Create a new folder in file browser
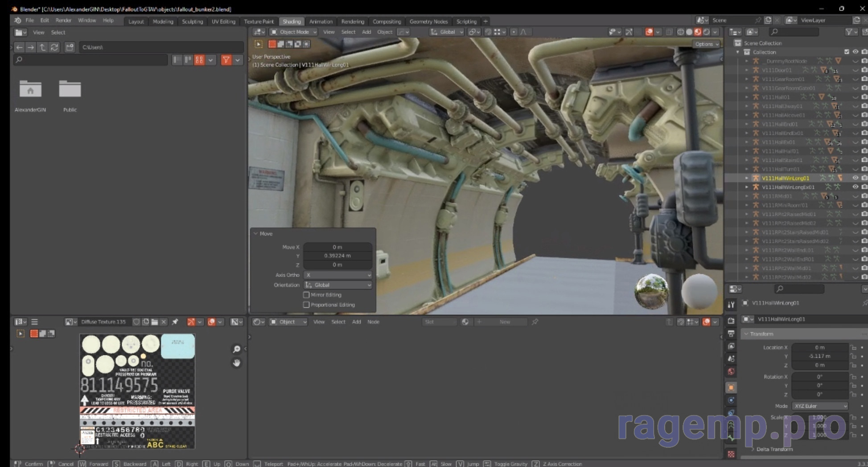868x467 pixels. [x=70, y=47]
